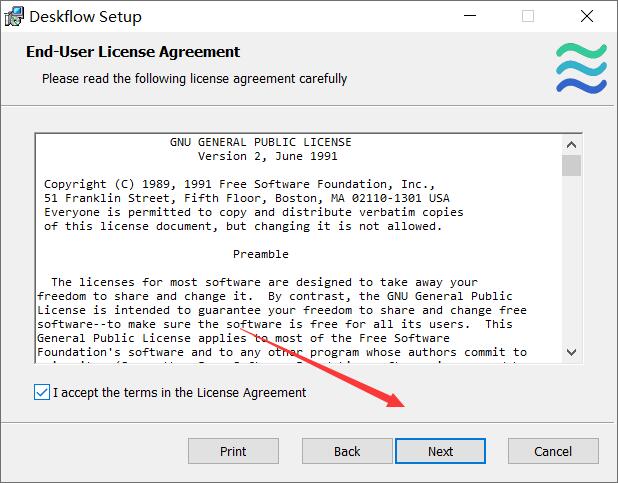Click the license scroll up arrow

pos(571,145)
